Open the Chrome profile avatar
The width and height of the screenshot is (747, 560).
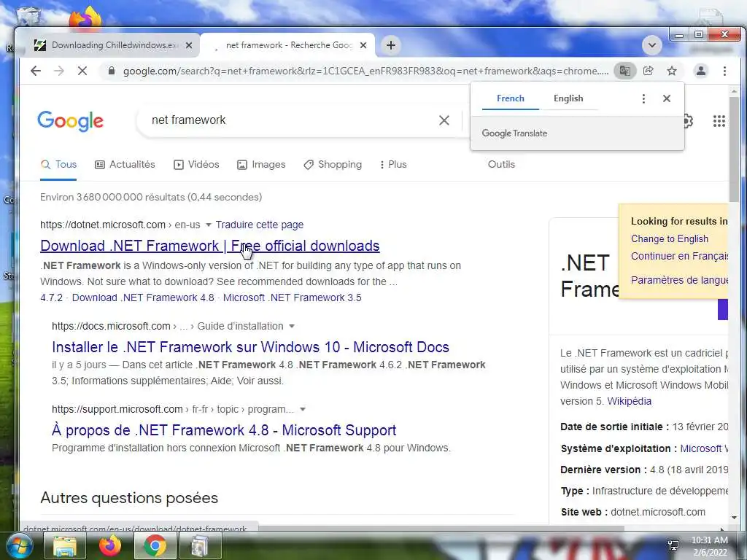point(701,71)
